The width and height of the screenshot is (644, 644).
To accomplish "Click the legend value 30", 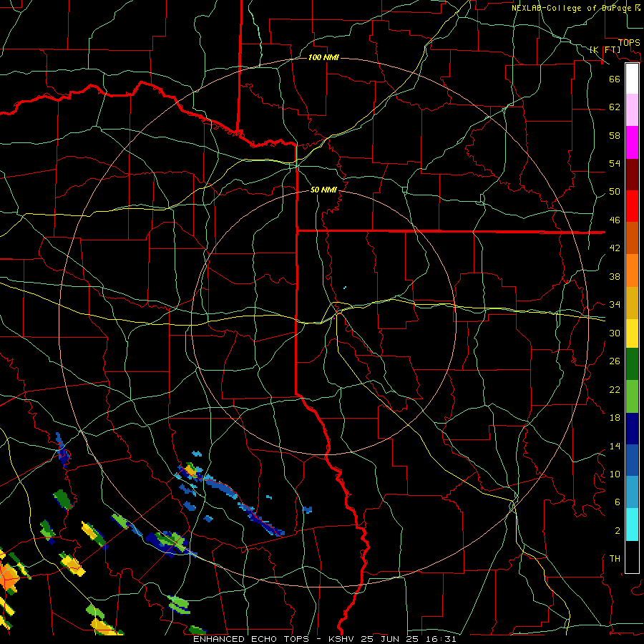I will pos(615,333).
